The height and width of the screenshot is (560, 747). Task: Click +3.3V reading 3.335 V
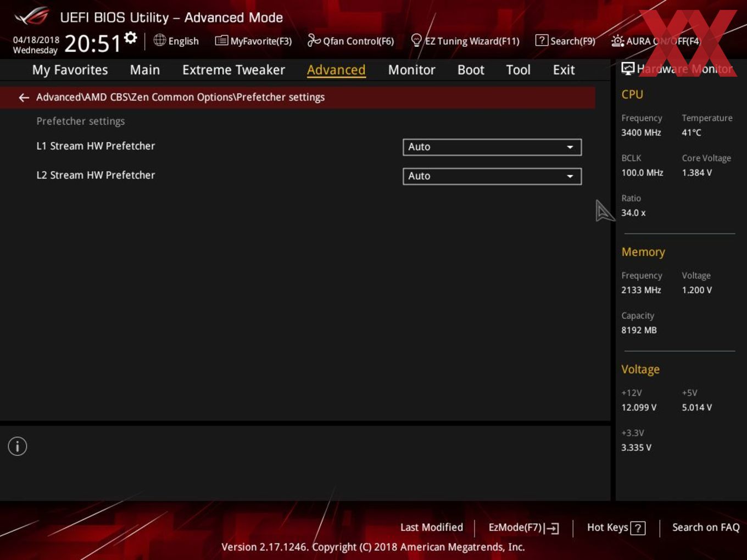pyautogui.click(x=636, y=447)
